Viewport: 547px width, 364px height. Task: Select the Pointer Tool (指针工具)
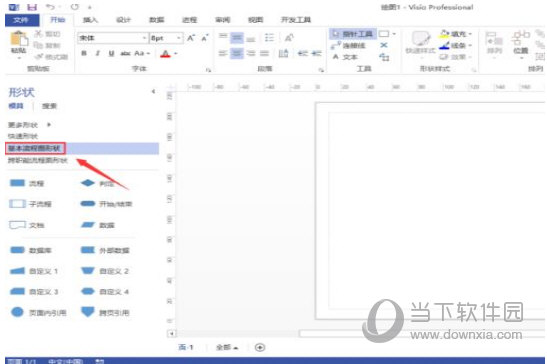pyautogui.click(x=353, y=34)
